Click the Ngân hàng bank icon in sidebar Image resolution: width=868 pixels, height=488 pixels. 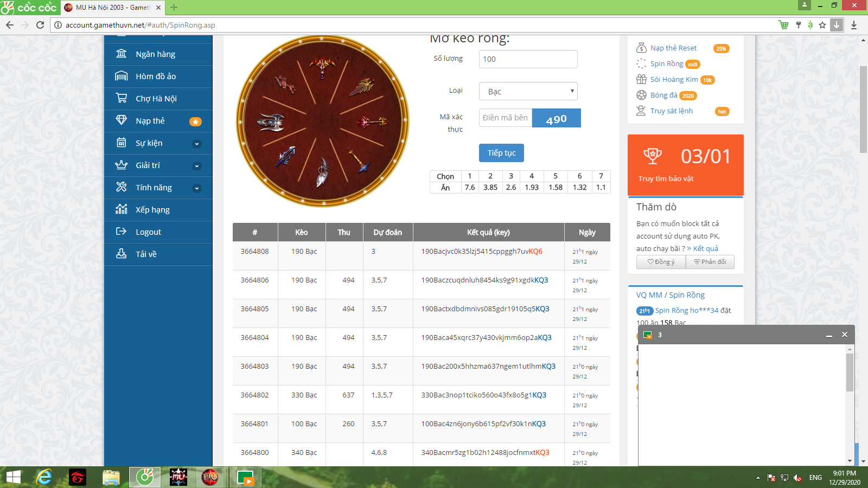[122, 54]
